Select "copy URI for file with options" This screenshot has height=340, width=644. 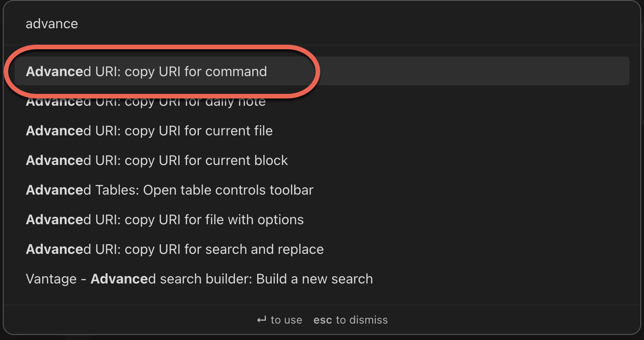point(164,219)
